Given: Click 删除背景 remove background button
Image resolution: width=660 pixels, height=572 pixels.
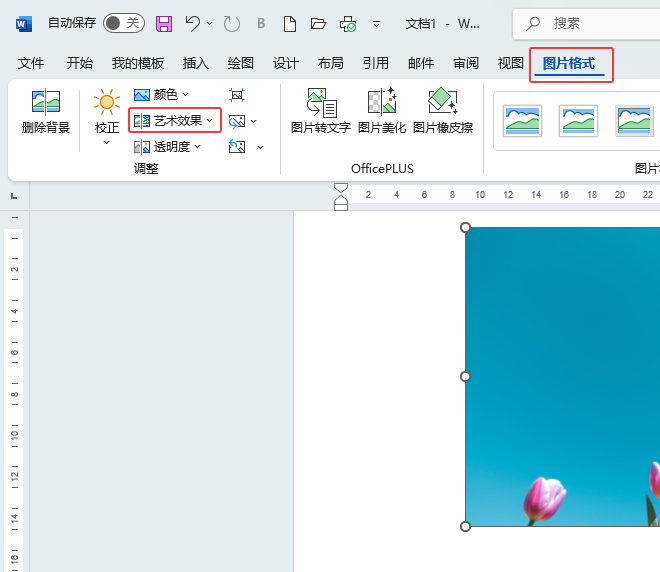Looking at the screenshot, I should [x=46, y=111].
